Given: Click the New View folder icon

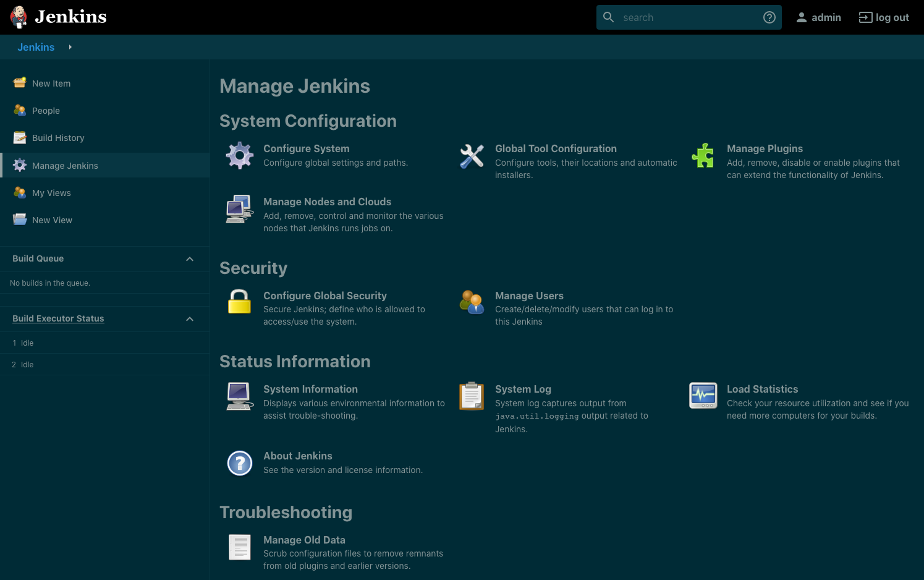Looking at the screenshot, I should (20, 220).
